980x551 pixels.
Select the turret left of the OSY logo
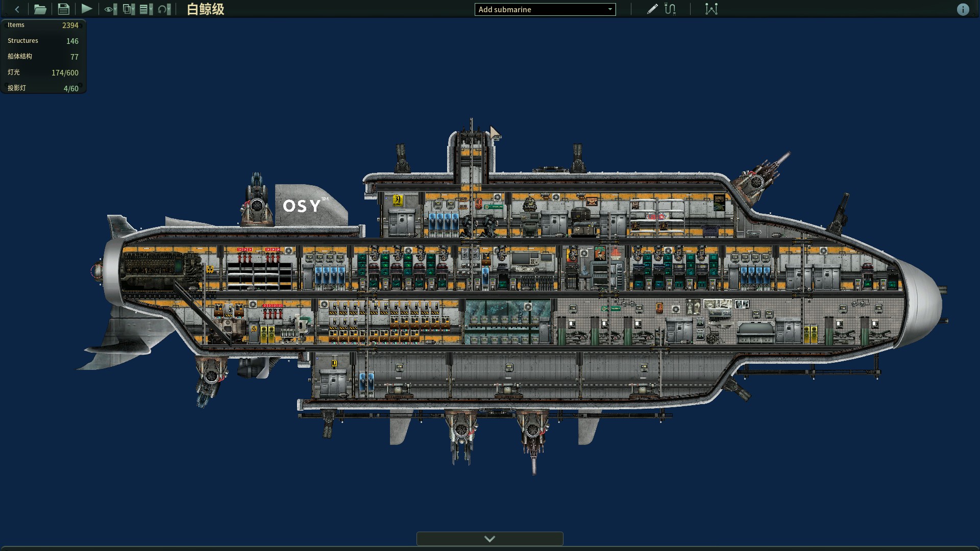257,199
